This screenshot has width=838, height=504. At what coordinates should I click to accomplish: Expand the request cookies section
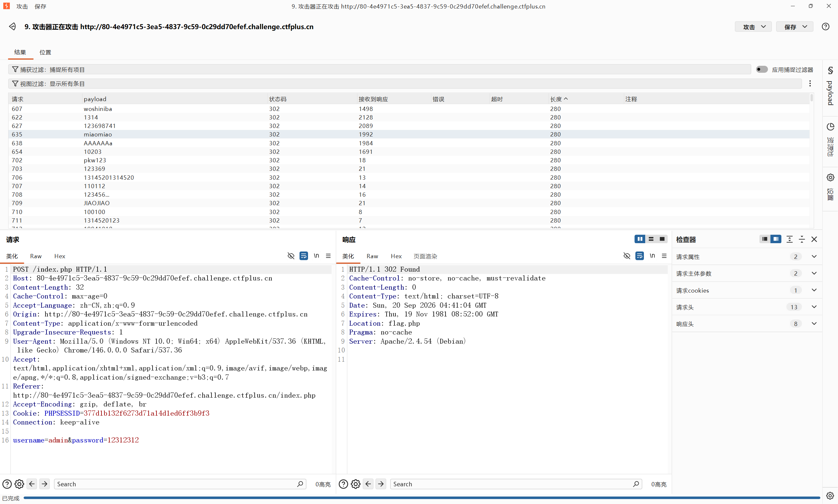click(x=747, y=290)
